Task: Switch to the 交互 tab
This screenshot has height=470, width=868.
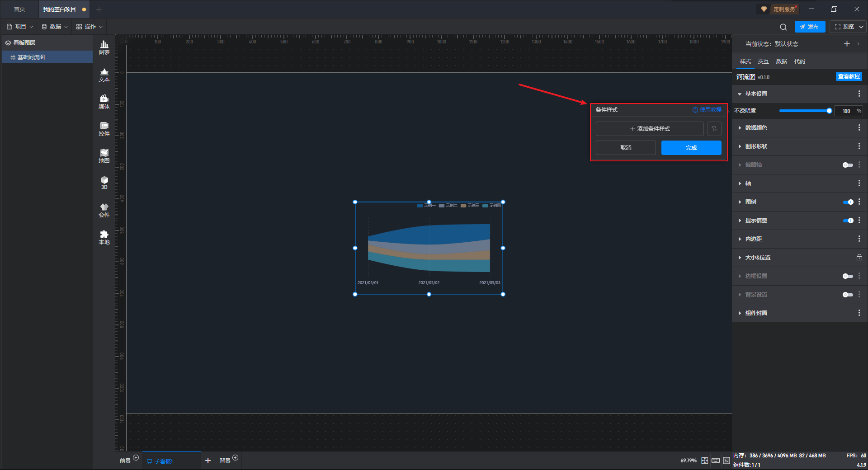Action: click(763, 61)
